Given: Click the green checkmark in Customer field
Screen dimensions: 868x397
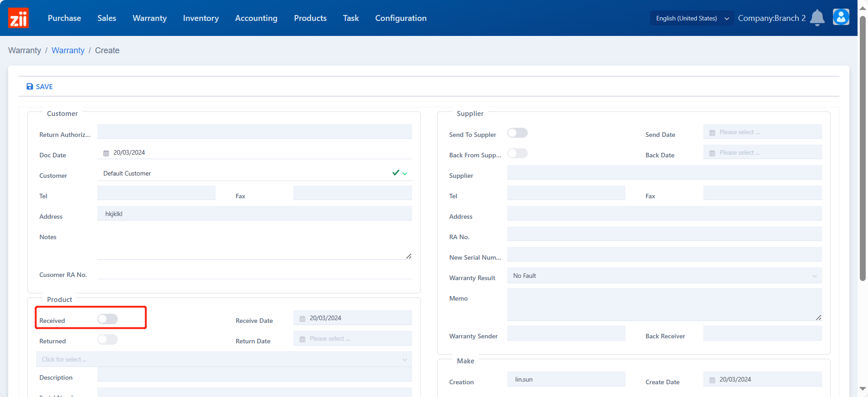Looking at the screenshot, I should pyautogui.click(x=396, y=173).
